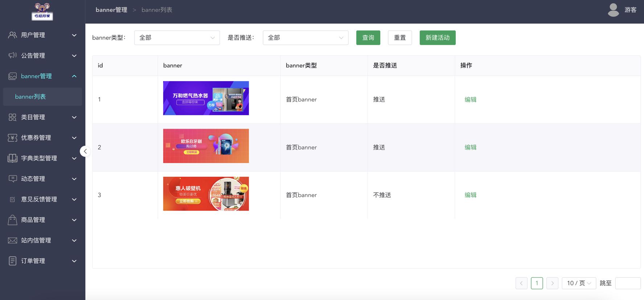Expand 动态管理 menu chevron
This screenshot has width=644, height=300.
74,179
